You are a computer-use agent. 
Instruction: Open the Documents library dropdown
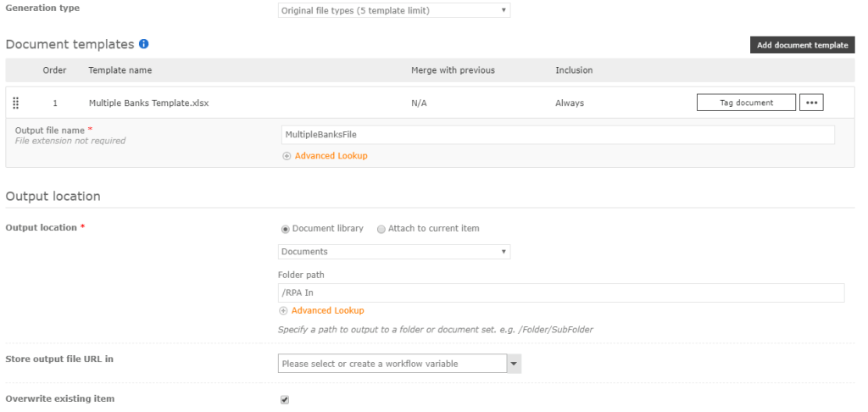coord(394,252)
